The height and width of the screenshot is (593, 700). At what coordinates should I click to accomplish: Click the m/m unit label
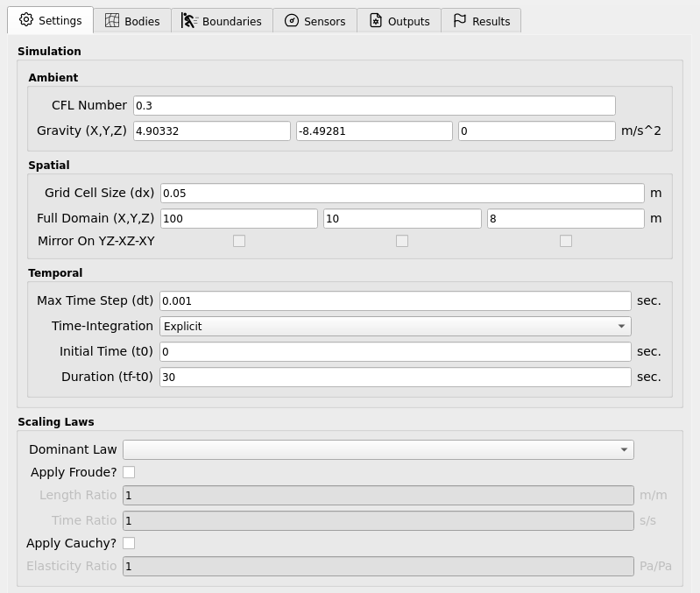pyautogui.click(x=654, y=495)
